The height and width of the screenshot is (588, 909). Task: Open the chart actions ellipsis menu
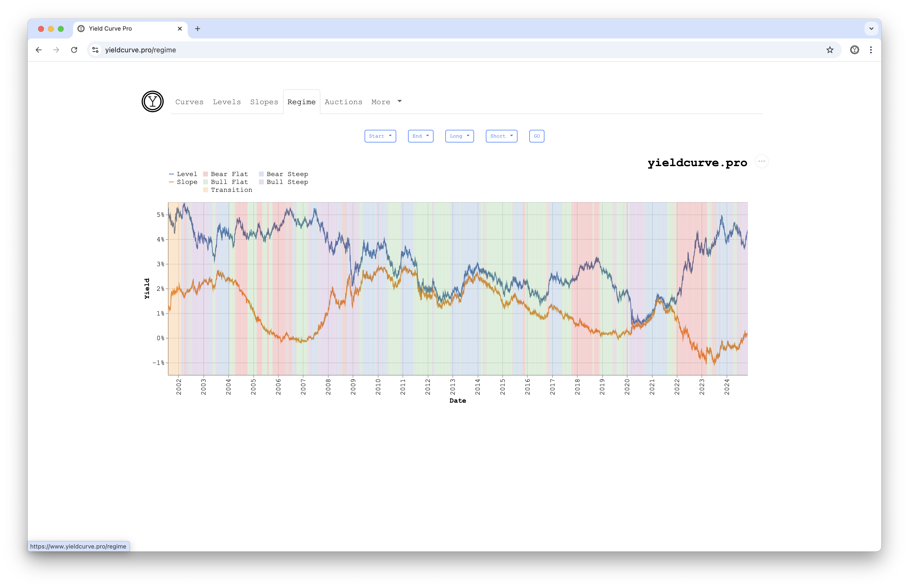[762, 161]
